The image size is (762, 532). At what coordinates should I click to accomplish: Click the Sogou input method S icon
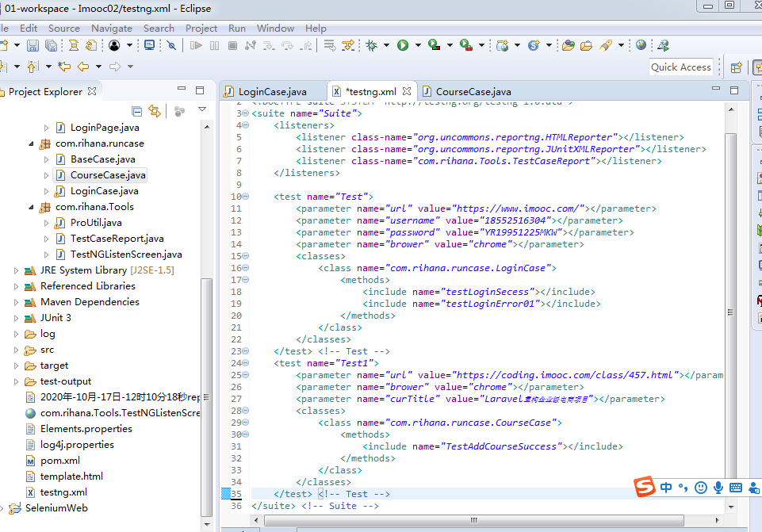pos(645,488)
